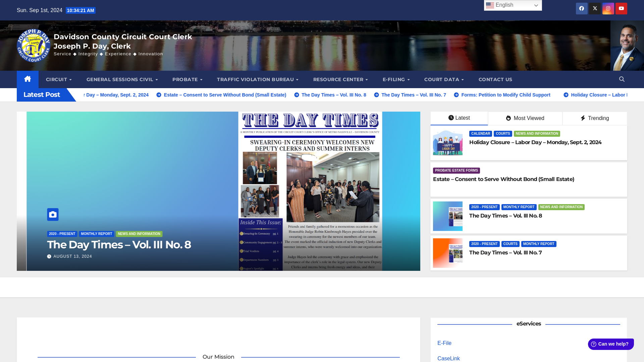Click the Home icon in navigation bar
644x362 pixels.
[x=28, y=79]
